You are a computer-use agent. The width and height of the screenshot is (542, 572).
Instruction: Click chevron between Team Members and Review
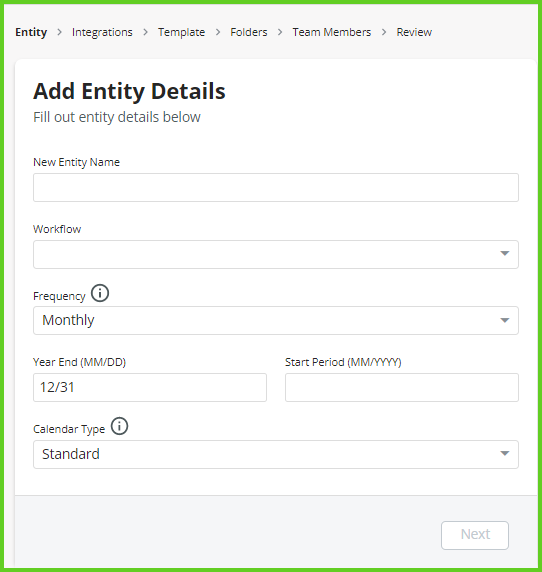(x=384, y=32)
